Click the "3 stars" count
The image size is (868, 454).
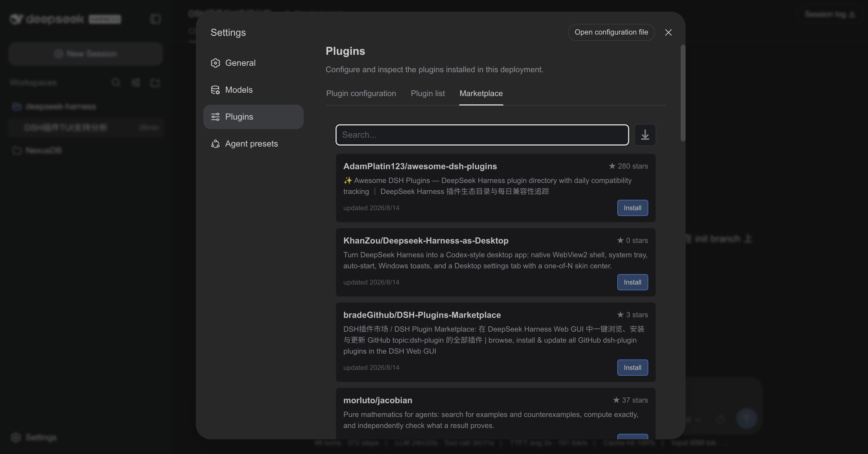(x=637, y=314)
